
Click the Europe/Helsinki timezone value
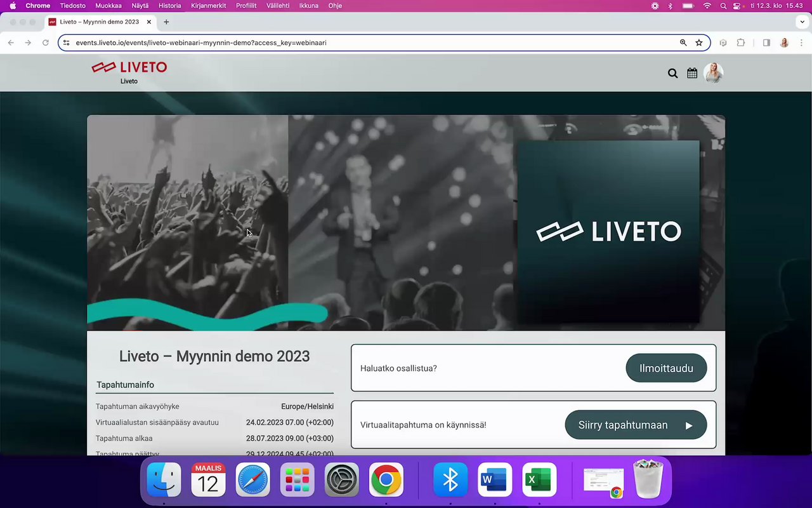[307, 406]
